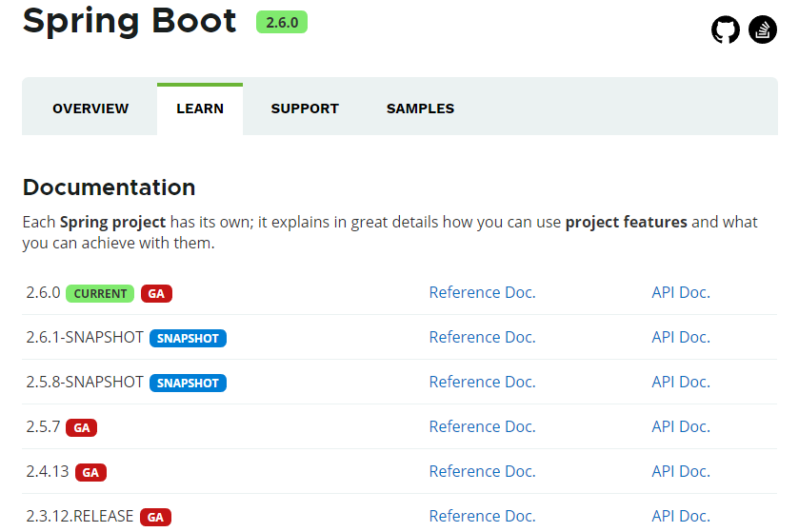The width and height of the screenshot is (799, 532).
Task: Click the SNAPSHOT badge for 2.6.1-SNAPSHOT
Action: 188,339
